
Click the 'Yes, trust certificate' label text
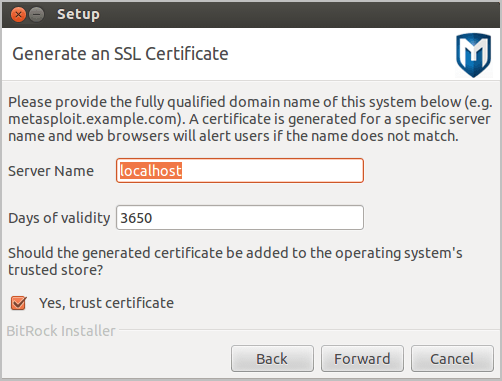[106, 303]
